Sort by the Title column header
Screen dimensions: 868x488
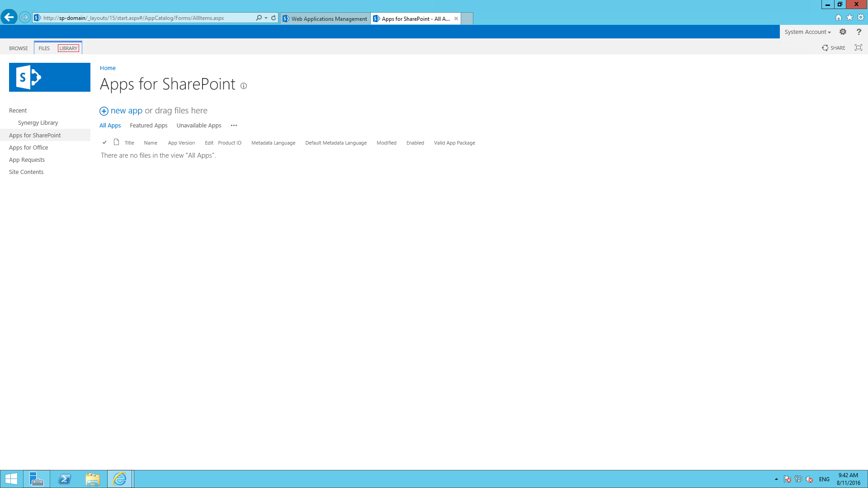(x=129, y=143)
